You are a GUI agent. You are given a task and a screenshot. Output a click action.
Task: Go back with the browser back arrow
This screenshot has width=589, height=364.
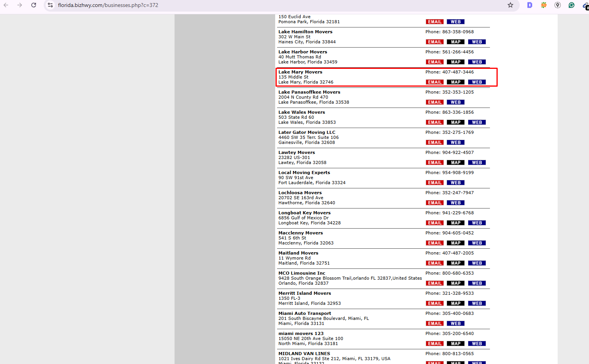click(x=6, y=5)
